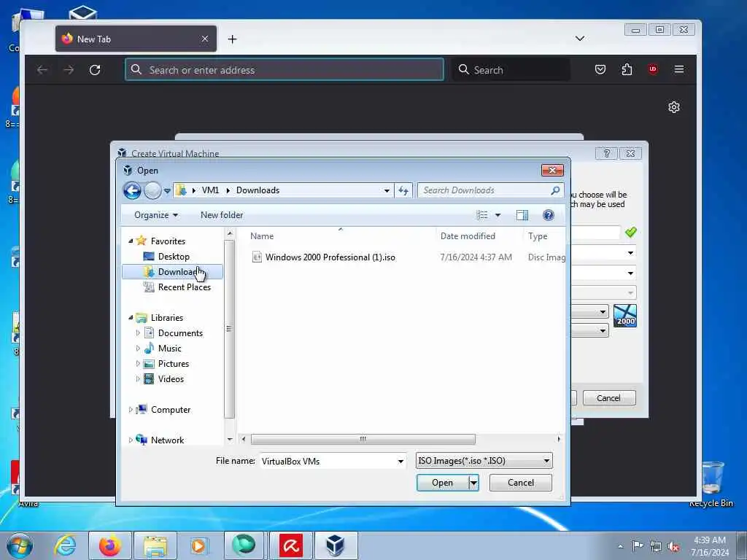The height and width of the screenshot is (560, 747).
Task: Collapse the Libraries tree group
Action: [131, 317]
